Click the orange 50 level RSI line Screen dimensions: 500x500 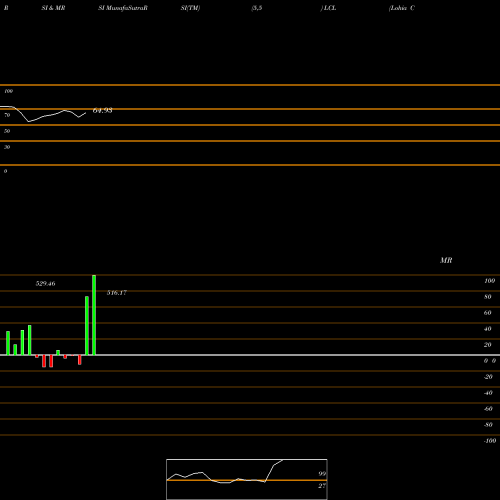(x=250, y=125)
